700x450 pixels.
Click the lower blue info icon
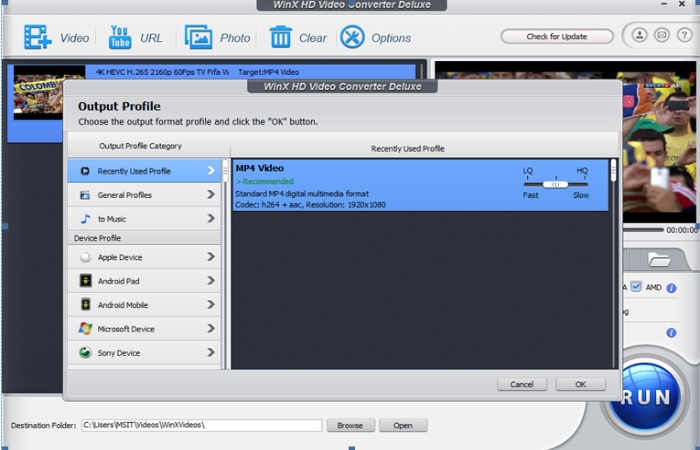(x=671, y=333)
